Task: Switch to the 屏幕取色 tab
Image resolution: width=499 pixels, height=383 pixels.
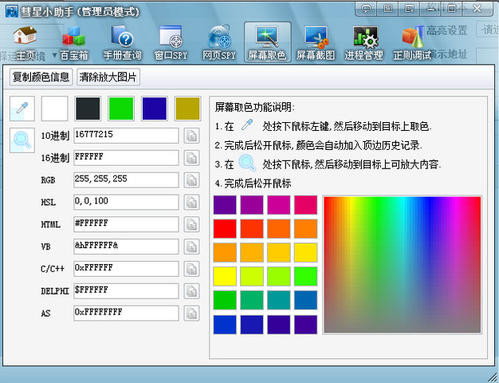Action: 267,43
